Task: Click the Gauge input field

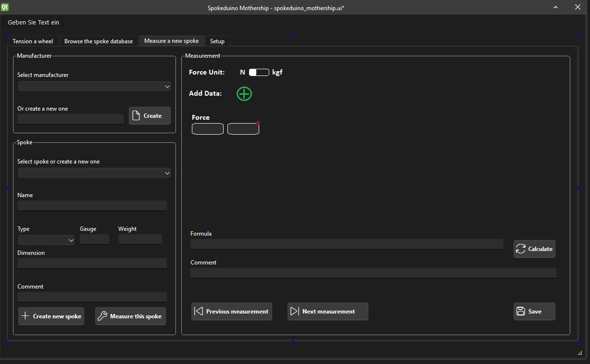Action: [94, 239]
